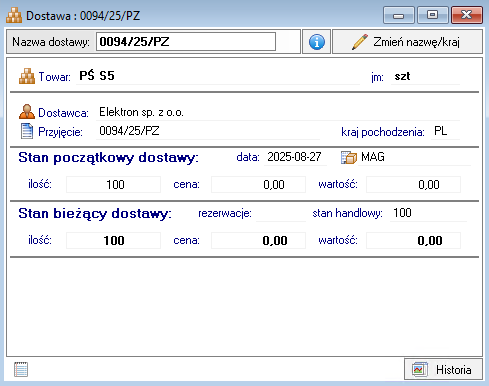The image size is (489, 386).
Task: Click Stan bieżący dostawy heading
Action: [95, 213]
